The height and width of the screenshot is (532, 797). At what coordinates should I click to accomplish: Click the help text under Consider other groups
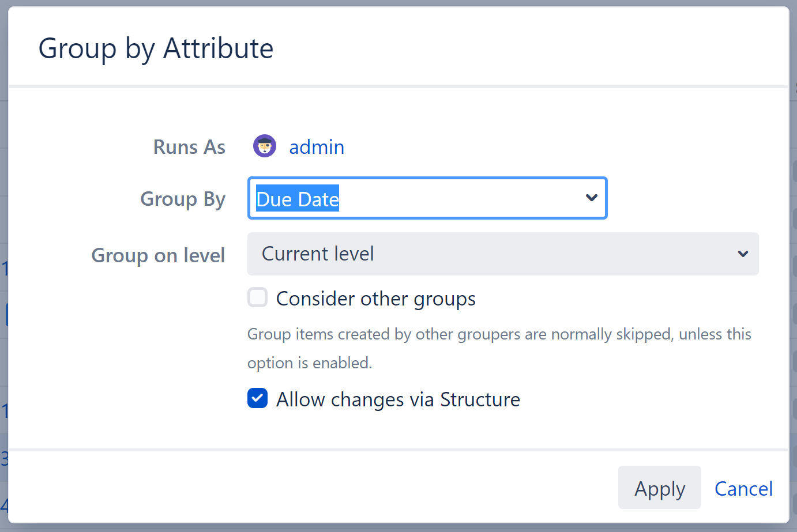498,348
